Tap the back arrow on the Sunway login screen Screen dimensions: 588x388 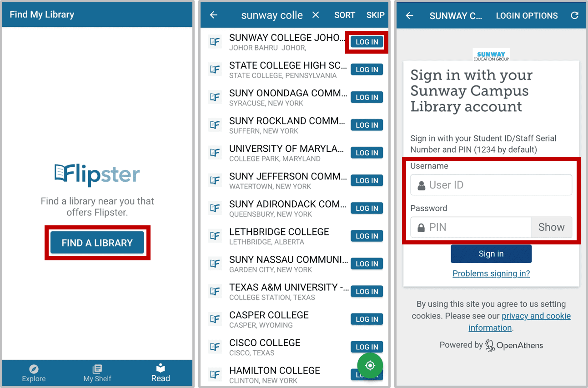pos(409,15)
